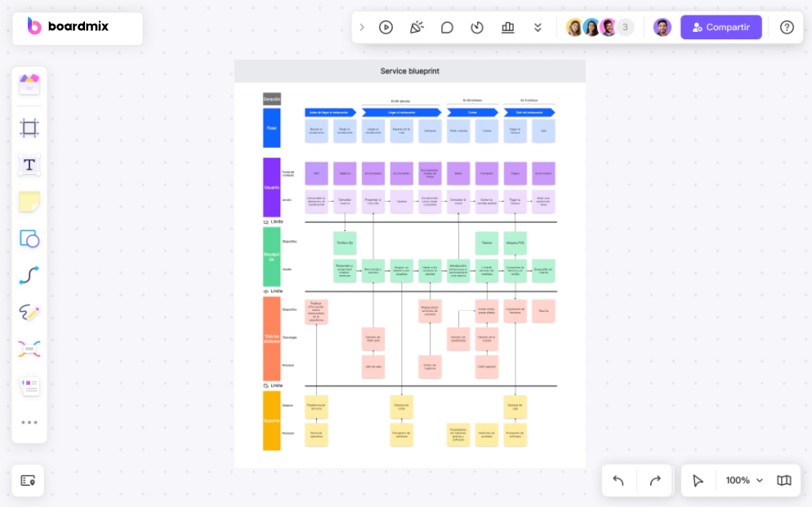The width and height of the screenshot is (812, 507).
Task: Select the Personal operativo yellow card
Action: [x=316, y=434]
